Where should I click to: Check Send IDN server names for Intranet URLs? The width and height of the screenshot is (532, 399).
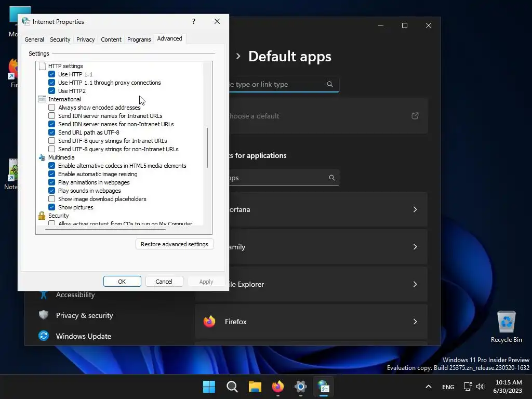[x=51, y=116]
